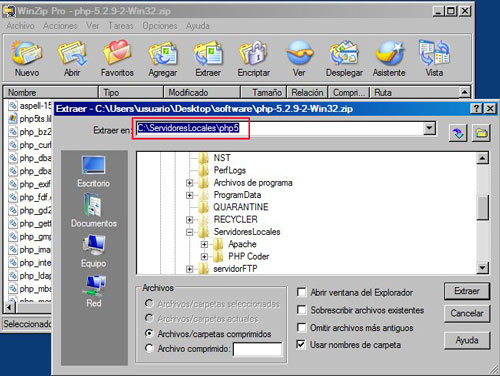
Task: Click folder tree scroll up arrow
Action: (x=483, y=158)
